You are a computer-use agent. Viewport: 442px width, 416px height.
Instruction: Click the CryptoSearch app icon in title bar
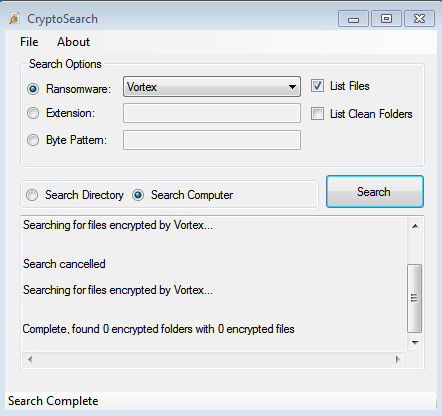pyautogui.click(x=15, y=19)
